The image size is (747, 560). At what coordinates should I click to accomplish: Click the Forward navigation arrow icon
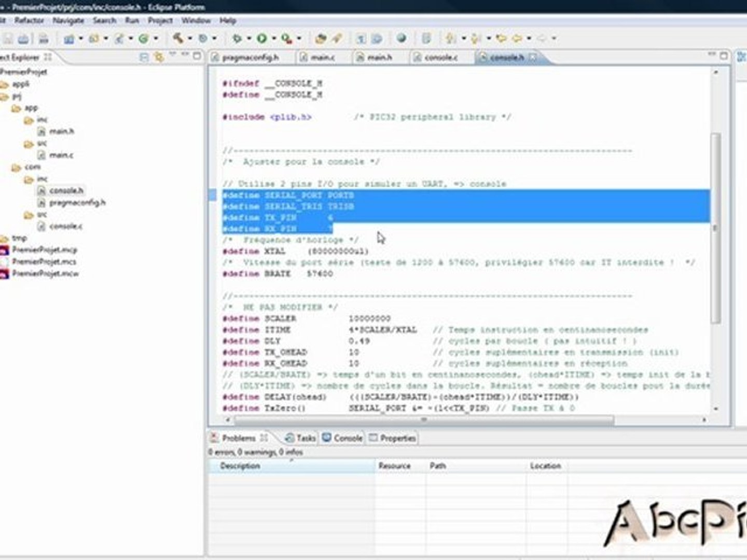(x=542, y=38)
